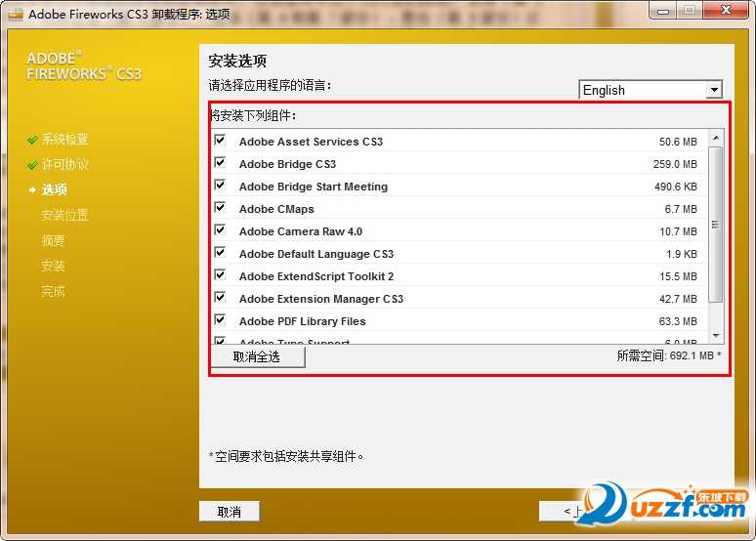
Task: Click the Adobe Asset Services CS3 label
Action: coord(311,142)
